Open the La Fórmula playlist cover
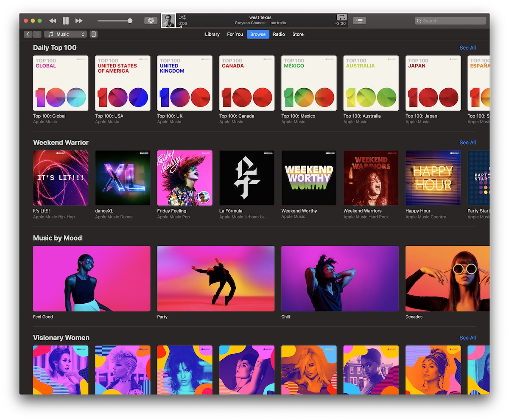Image resolution: width=509 pixels, height=420 pixels. 247,178
